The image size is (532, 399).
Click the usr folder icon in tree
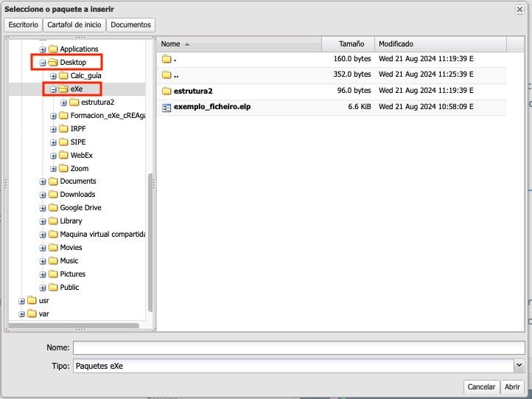[x=32, y=301]
